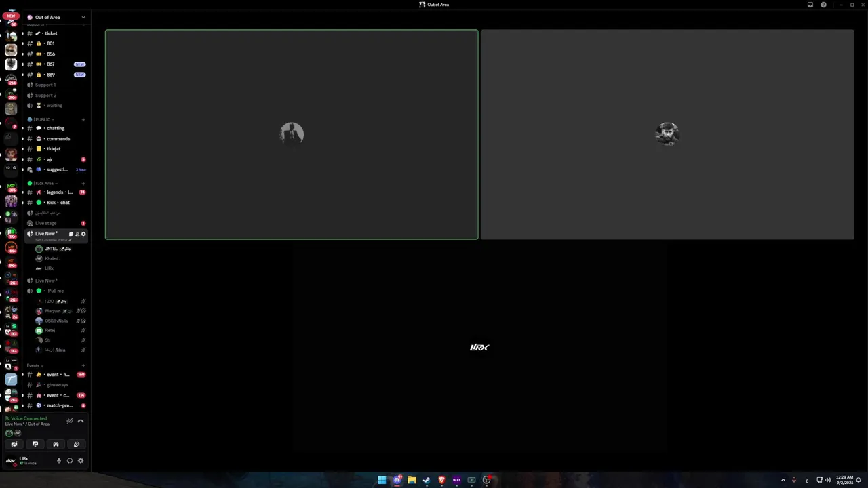
Task: Show hidden system tray icons
Action: [783, 480]
